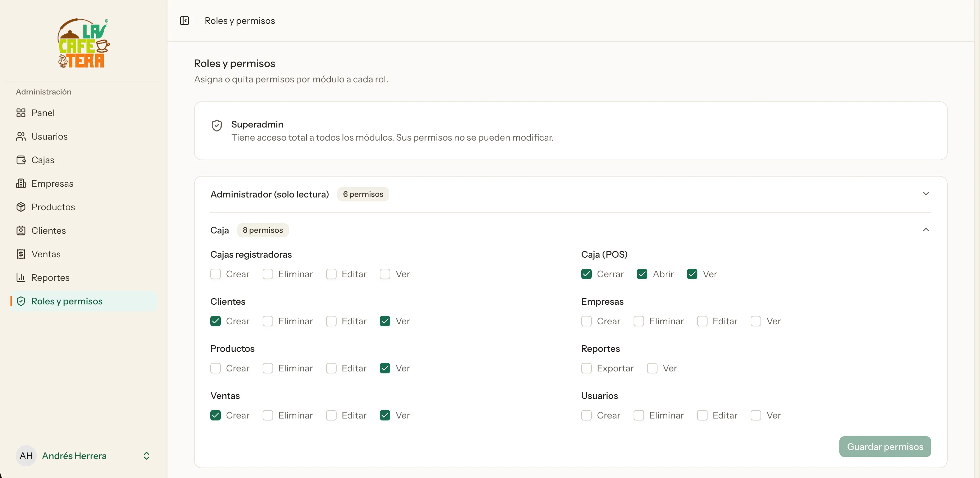This screenshot has height=478, width=980.
Task: Click the Roles y permisos breadcrumb title
Action: coord(240,21)
